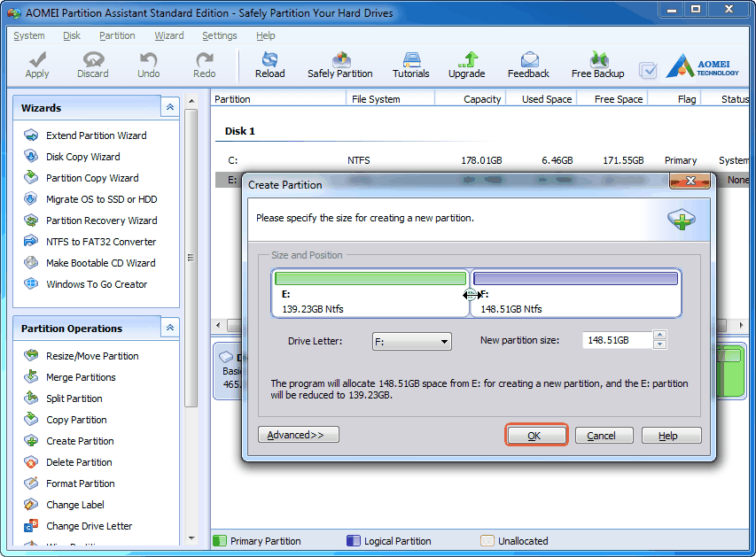
Task: Click the purple F: partition bar
Action: [575, 278]
